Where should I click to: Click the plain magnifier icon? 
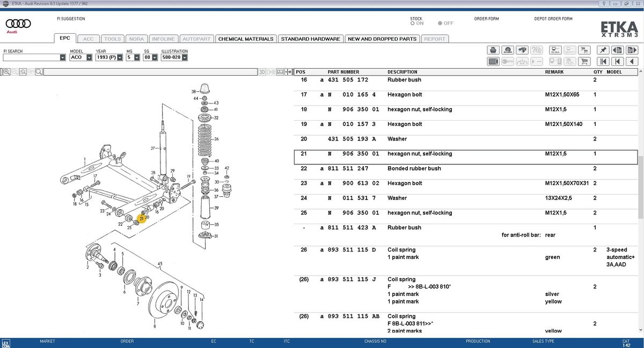(39, 71)
